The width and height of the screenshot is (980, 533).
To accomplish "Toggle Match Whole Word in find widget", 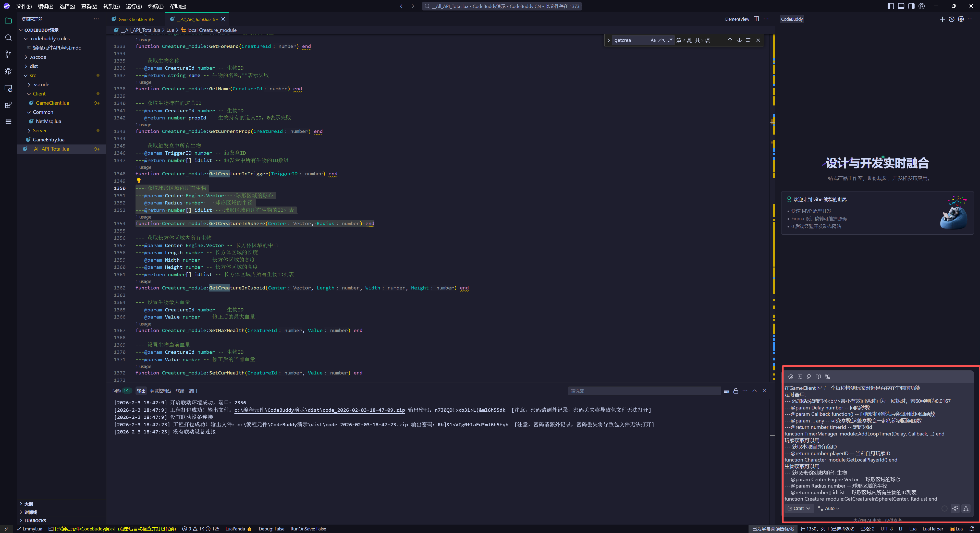I will 661,40.
